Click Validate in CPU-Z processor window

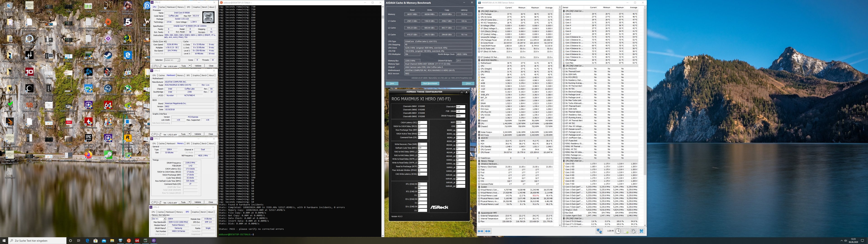[198, 66]
